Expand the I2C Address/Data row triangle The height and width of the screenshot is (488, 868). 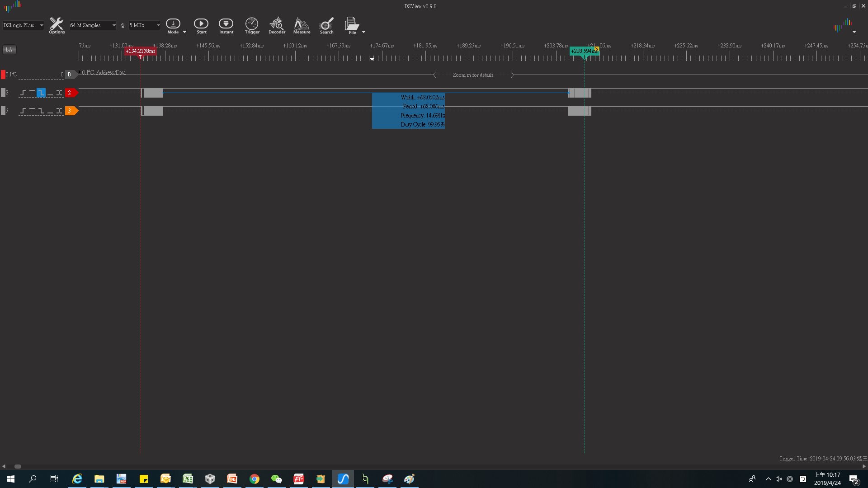point(80,72)
